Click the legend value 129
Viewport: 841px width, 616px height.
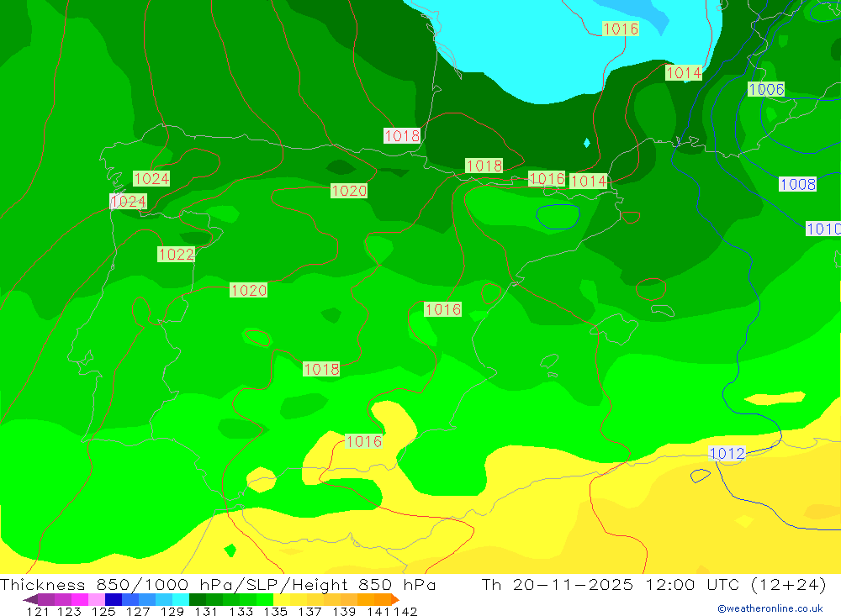pos(172,611)
